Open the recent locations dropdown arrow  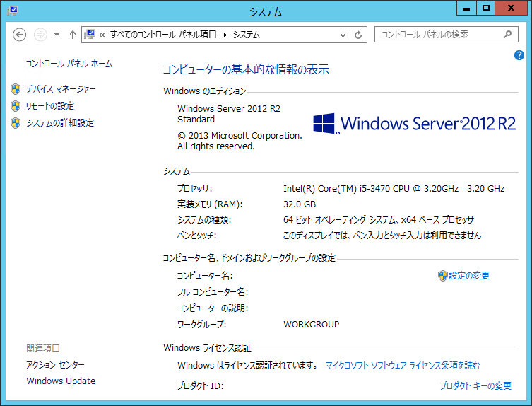[x=57, y=35]
